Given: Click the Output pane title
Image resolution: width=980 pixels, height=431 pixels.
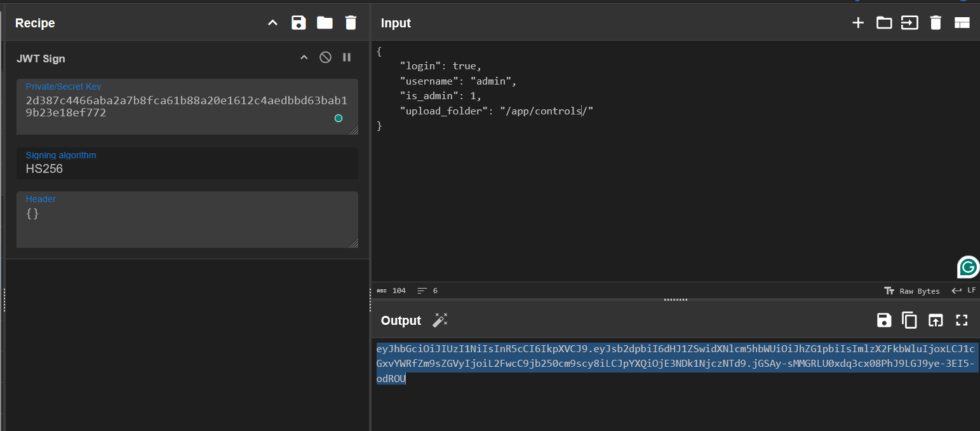Looking at the screenshot, I should click(401, 320).
